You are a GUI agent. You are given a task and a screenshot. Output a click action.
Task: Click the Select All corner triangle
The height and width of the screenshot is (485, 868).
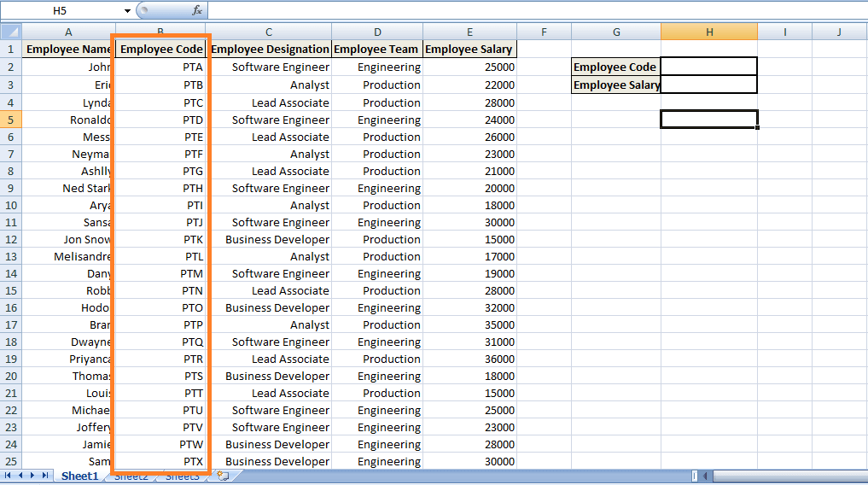[x=10, y=32]
